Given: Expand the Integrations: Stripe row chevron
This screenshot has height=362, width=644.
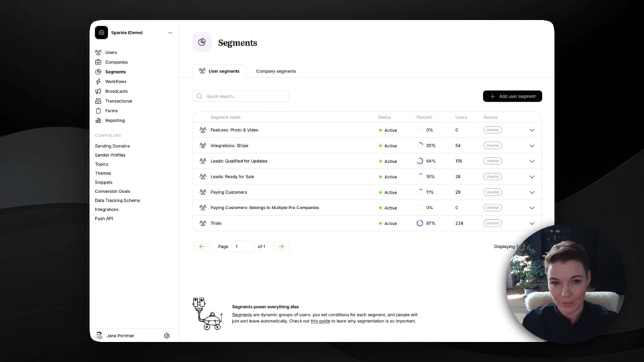Looking at the screenshot, I should click(532, 145).
